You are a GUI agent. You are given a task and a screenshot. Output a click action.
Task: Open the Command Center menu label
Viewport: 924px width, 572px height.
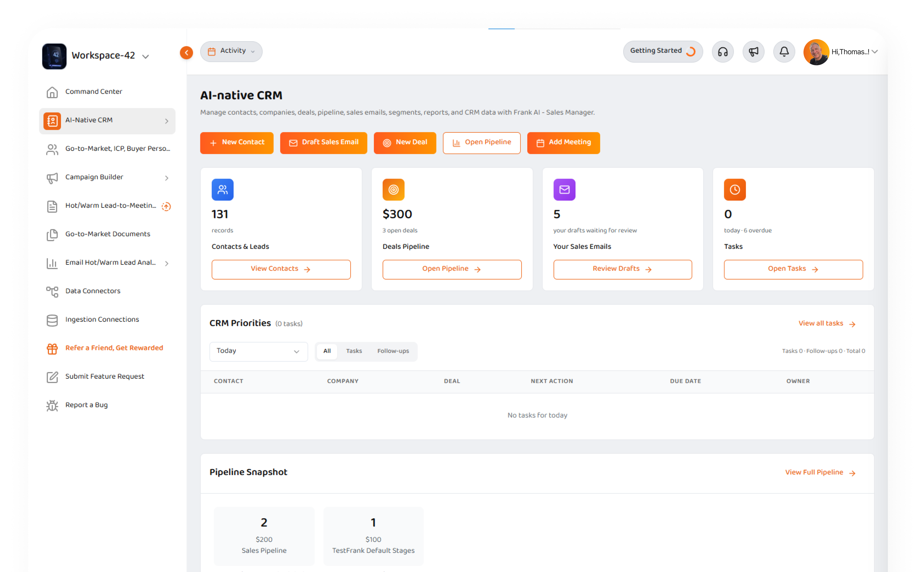click(93, 92)
